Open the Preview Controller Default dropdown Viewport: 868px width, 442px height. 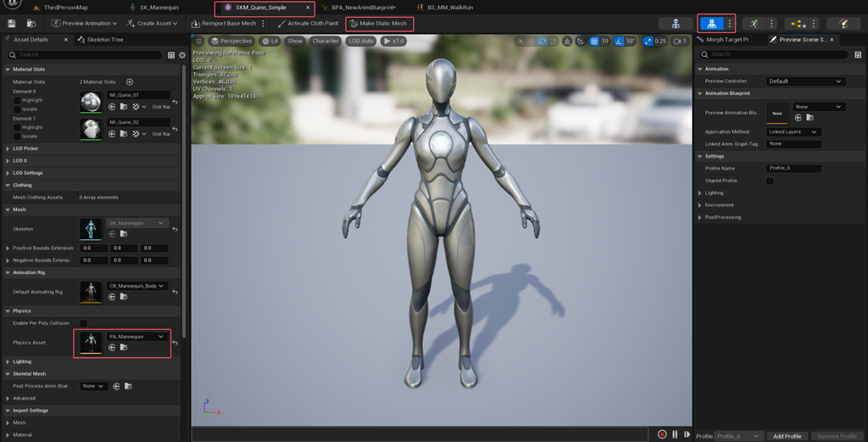click(x=805, y=81)
